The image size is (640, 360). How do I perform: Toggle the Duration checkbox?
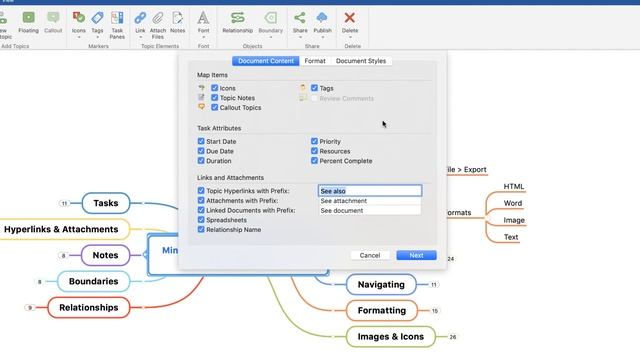201,161
